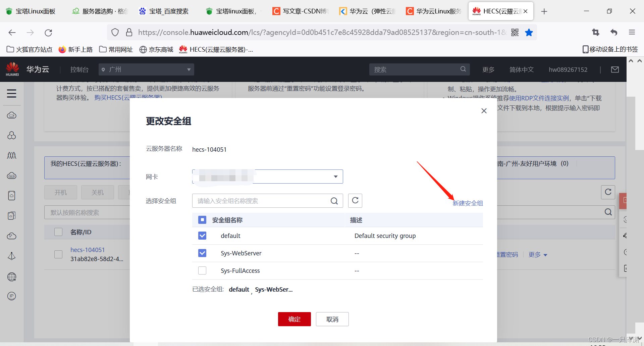
Task: Click the 取消 button
Action: click(332, 319)
